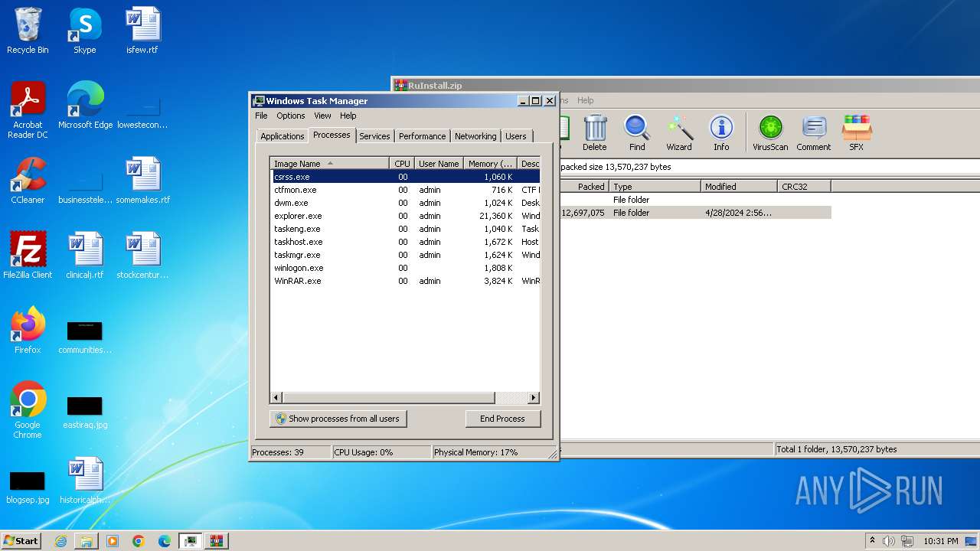The height and width of the screenshot is (551, 980).
Task: Open Recycle Bin desktop icon
Action: pyautogui.click(x=28, y=31)
